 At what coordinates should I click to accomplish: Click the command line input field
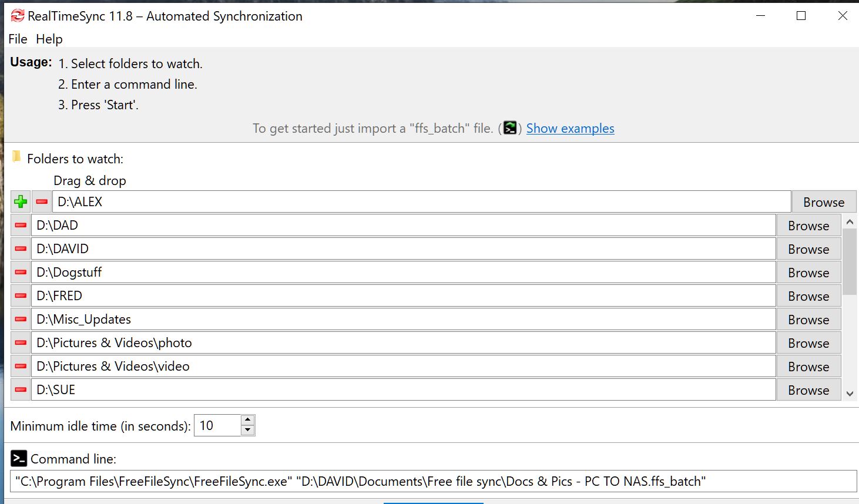[x=434, y=481]
